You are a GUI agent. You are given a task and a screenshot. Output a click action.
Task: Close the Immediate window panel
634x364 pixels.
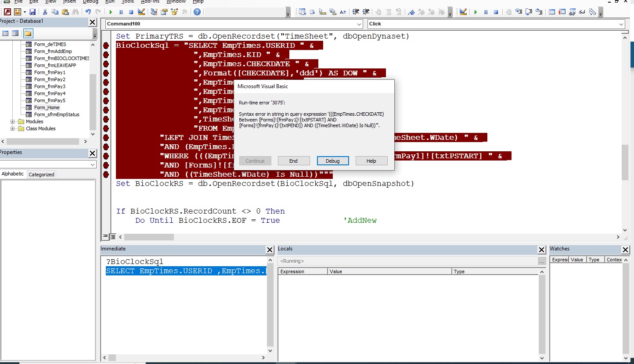tap(270, 250)
